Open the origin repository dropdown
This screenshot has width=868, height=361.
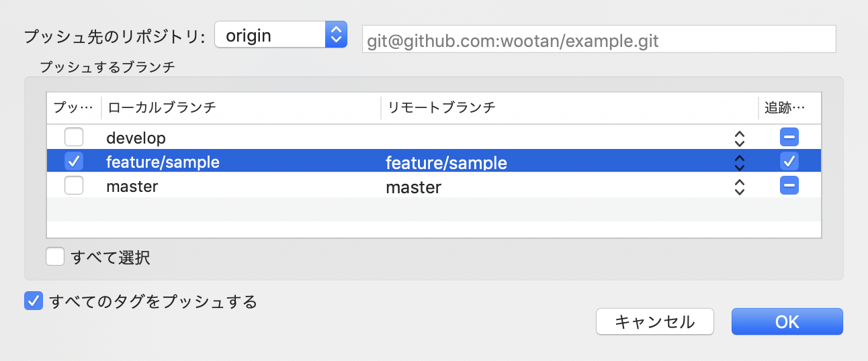(281, 35)
